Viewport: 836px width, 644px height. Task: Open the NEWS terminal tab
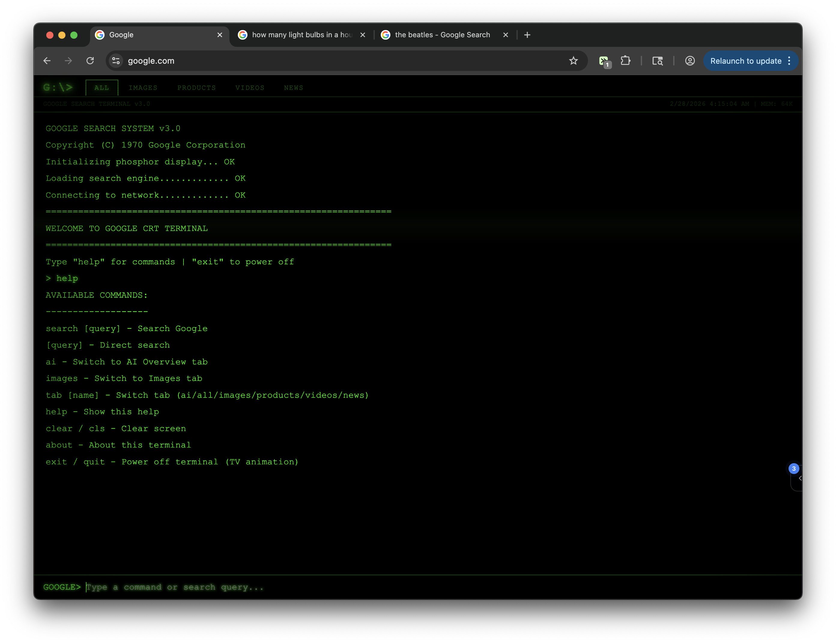(293, 88)
